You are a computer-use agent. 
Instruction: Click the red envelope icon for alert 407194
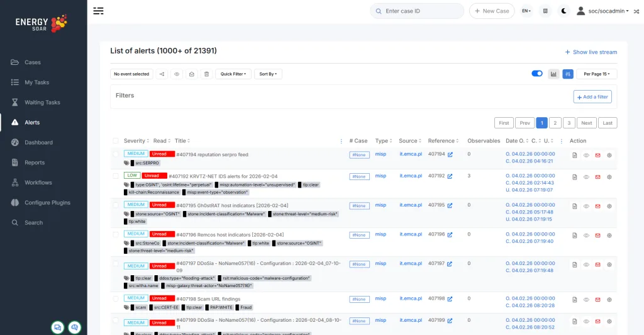point(597,155)
